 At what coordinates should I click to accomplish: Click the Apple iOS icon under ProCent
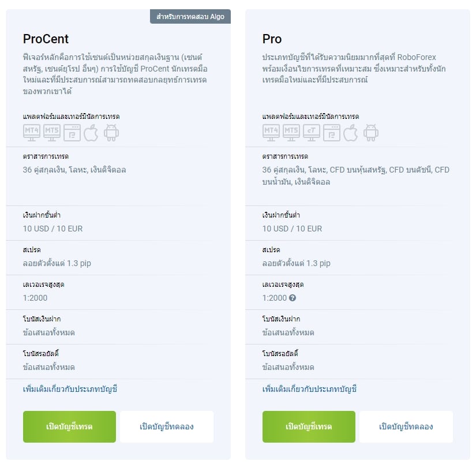point(91,133)
